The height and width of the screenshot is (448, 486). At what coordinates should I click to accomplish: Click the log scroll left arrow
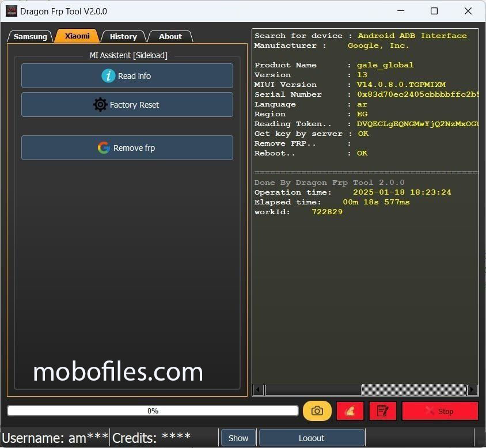point(258,390)
